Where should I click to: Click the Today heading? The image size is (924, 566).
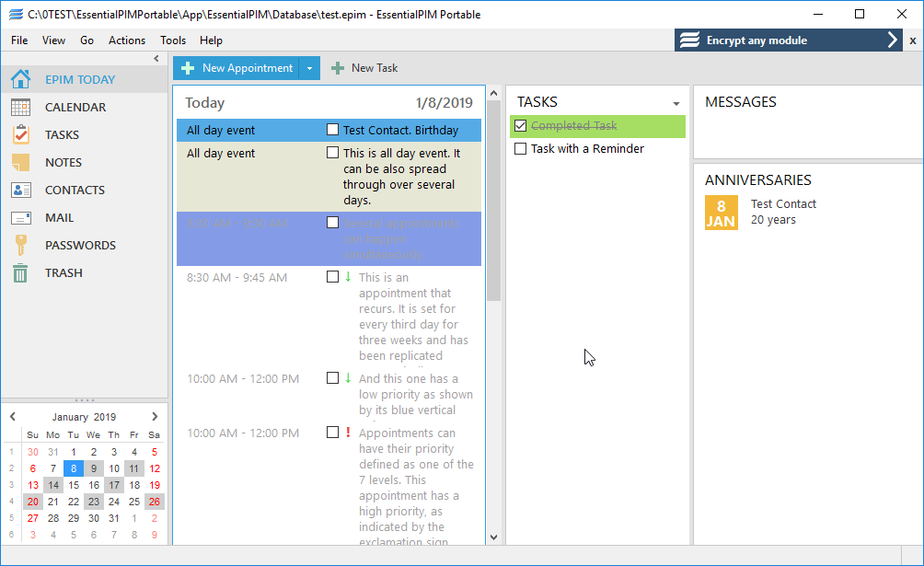(204, 102)
